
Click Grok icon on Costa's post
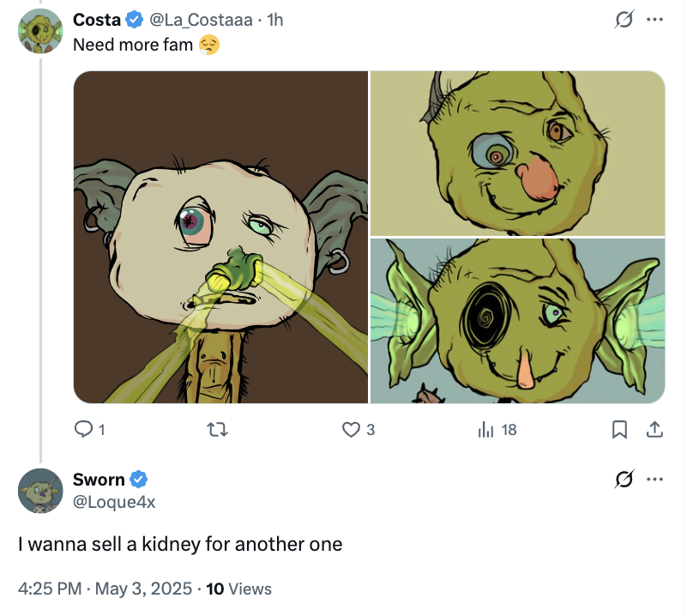[x=624, y=19]
